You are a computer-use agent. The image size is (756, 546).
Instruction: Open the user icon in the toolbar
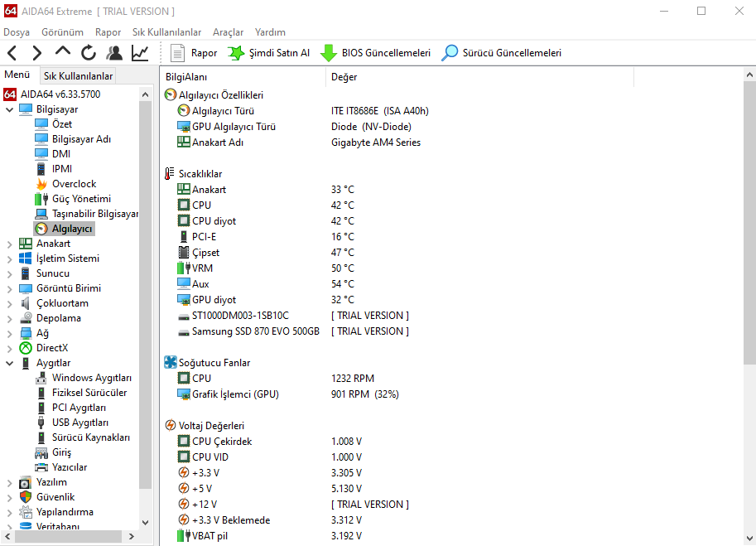(x=114, y=52)
